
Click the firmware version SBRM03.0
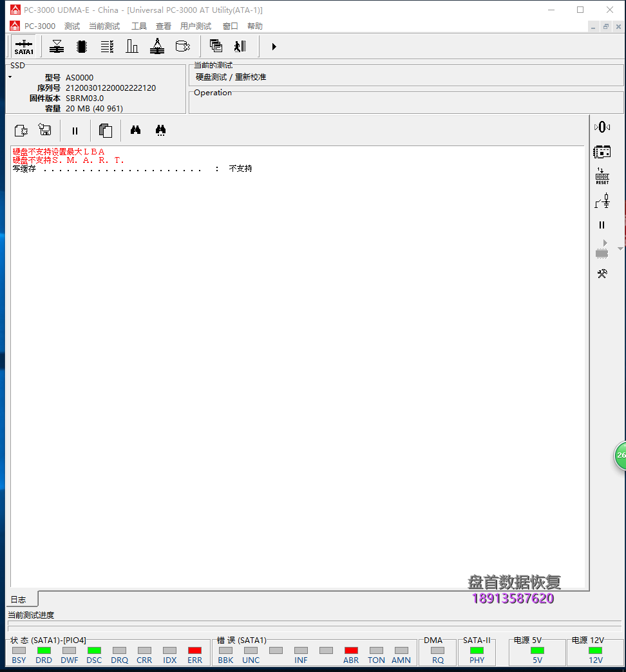tap(84, 98)
